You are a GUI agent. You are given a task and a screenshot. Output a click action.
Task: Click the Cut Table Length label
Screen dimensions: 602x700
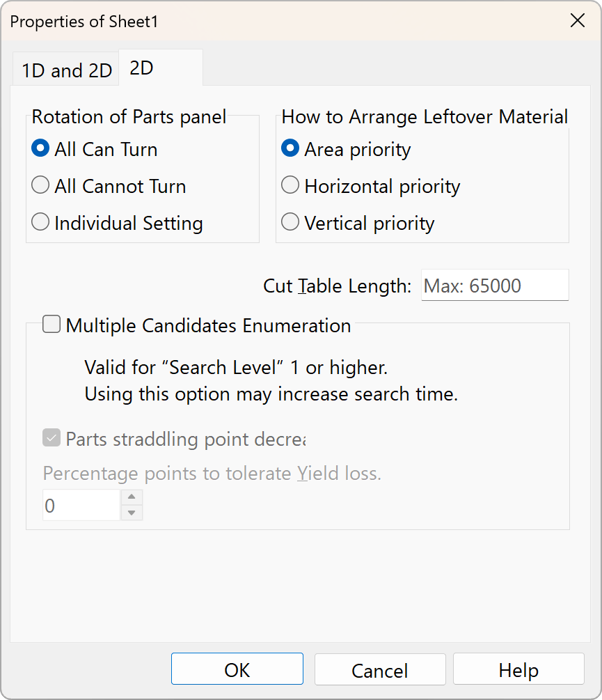338,286
